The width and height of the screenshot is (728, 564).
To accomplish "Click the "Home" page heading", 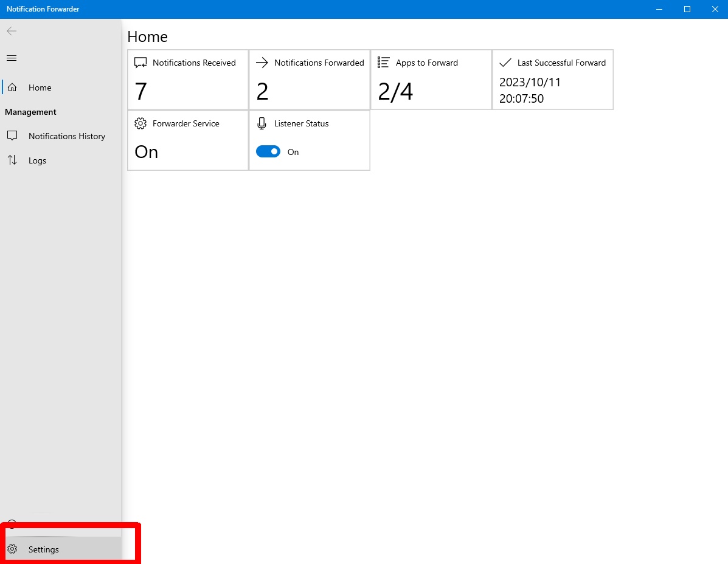I will (x=148, y=36).
